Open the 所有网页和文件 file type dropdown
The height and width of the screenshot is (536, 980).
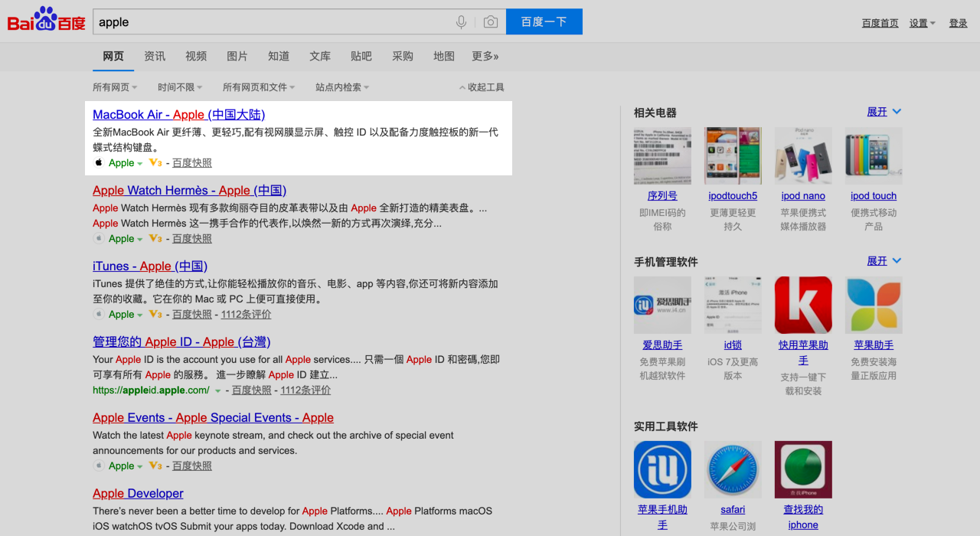coord(259,87)
